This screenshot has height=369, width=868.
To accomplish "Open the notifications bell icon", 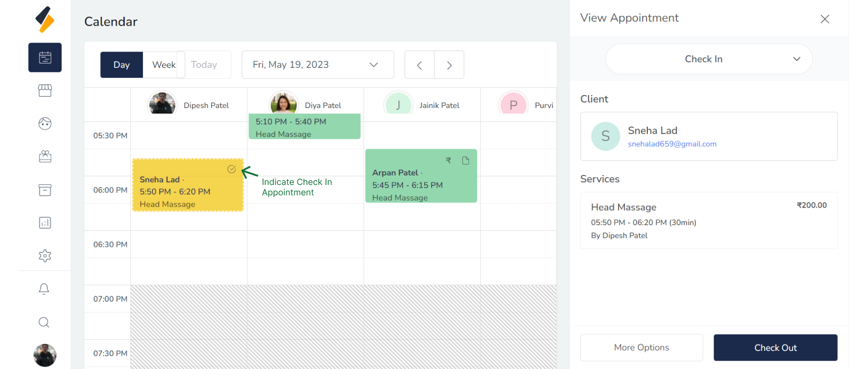I will (x=44, y=289).
